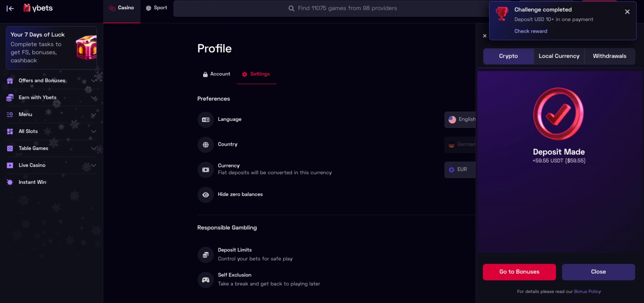Select the Offers and Bonuses gift icon
The height and width of the screenshot is (303, 644).
[9, 81]
